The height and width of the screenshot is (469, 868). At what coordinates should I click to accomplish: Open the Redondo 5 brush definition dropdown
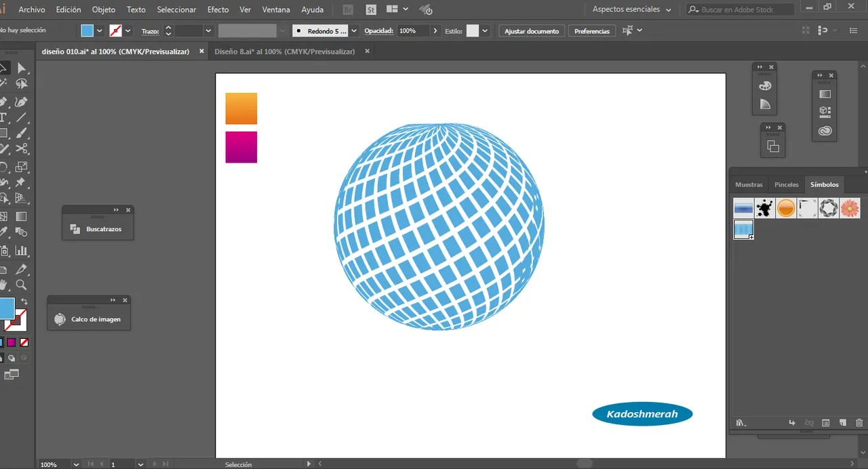pos(354,31)
